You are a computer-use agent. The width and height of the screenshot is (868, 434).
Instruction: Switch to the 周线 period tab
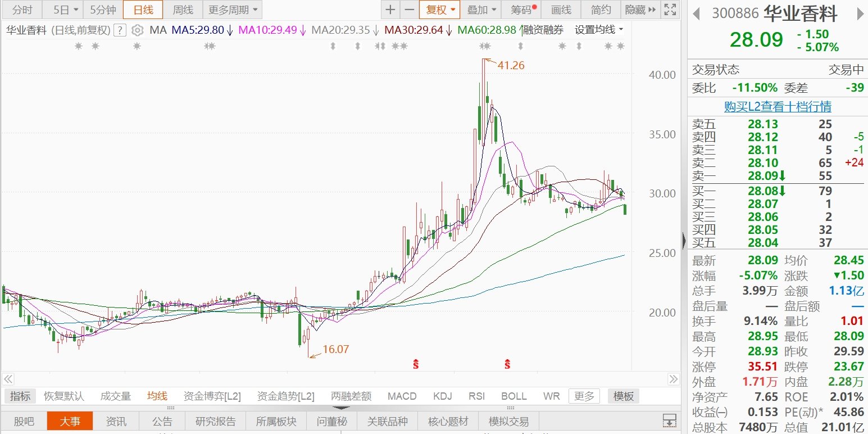[x=183, y=10]
